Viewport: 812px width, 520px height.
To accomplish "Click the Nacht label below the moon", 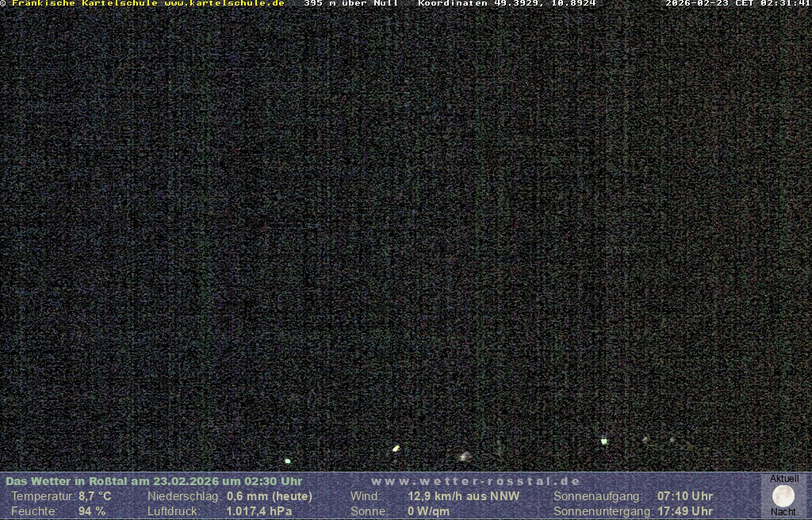I will click(x=783, y=512).
